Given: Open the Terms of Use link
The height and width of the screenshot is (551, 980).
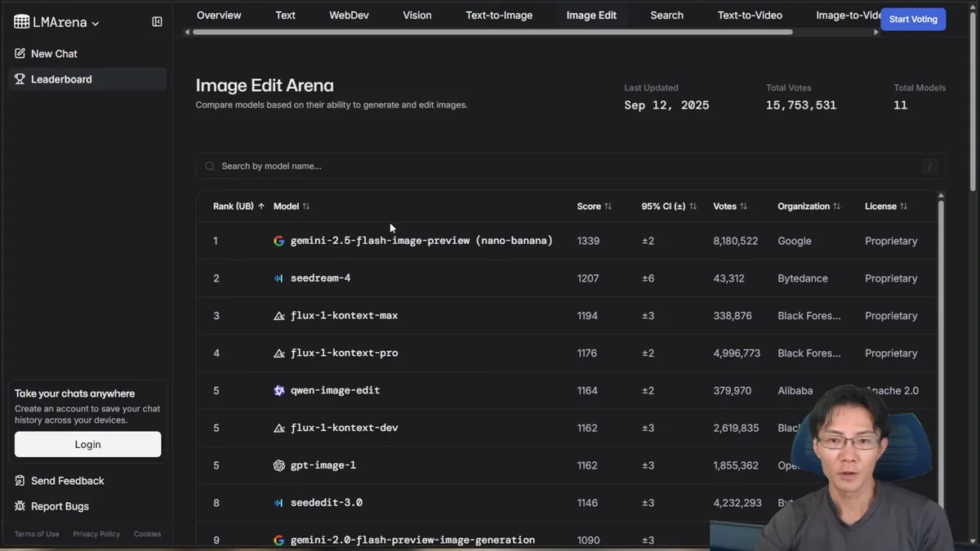Looking at the screenshot, I should tap(37, 534).
